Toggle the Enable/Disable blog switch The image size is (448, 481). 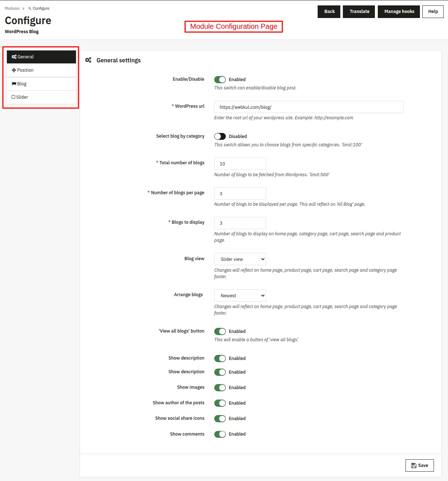click(x=220, y=80)
